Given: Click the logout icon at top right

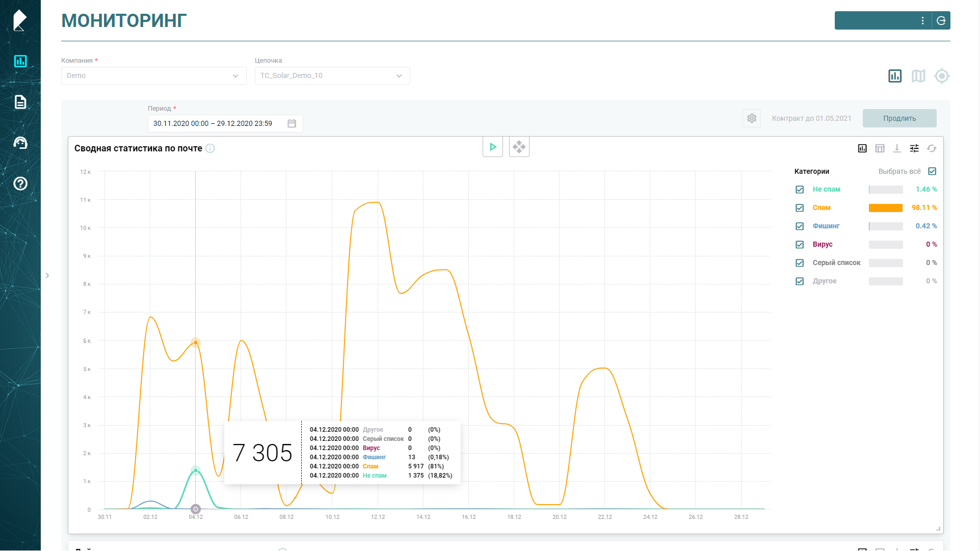Looking at the screenshot, I should (941, 20).
